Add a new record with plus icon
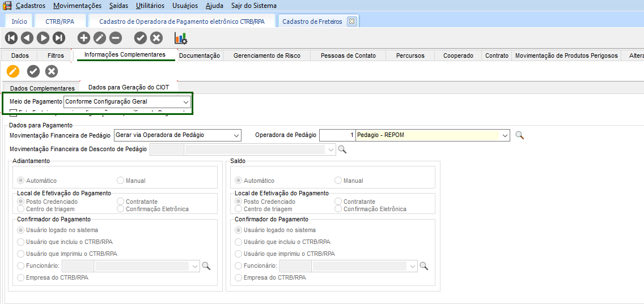Viewport: 644px width, 304px height. tap(84, 38)
